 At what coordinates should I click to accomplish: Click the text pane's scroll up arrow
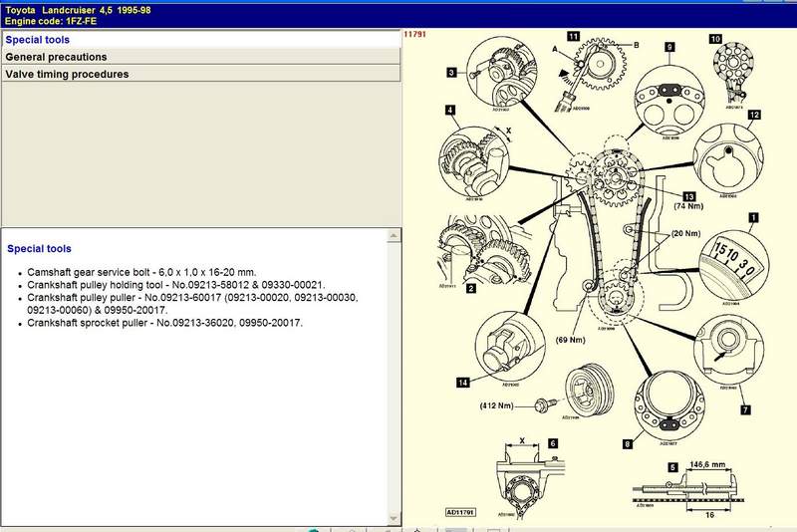point(394,235)
